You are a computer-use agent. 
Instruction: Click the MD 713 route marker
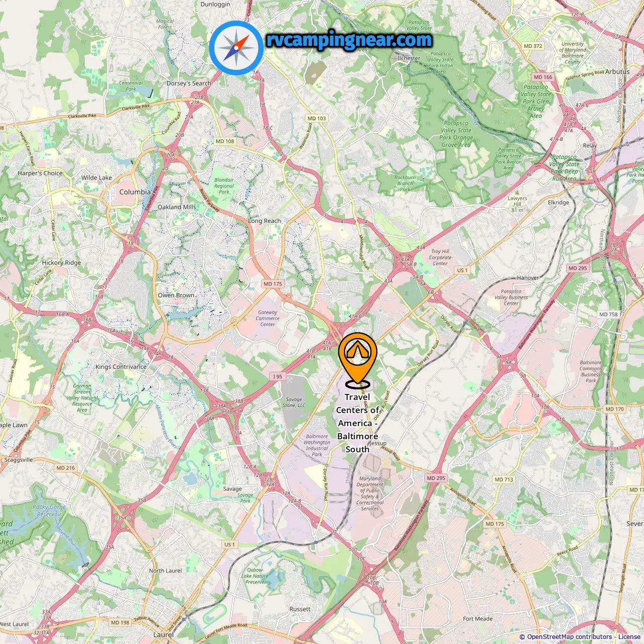click(x=504, y=479)
